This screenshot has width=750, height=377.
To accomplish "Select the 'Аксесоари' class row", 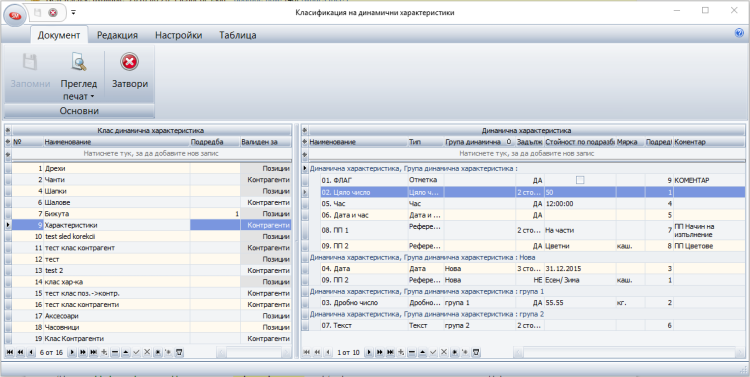I will coord(151,316).
